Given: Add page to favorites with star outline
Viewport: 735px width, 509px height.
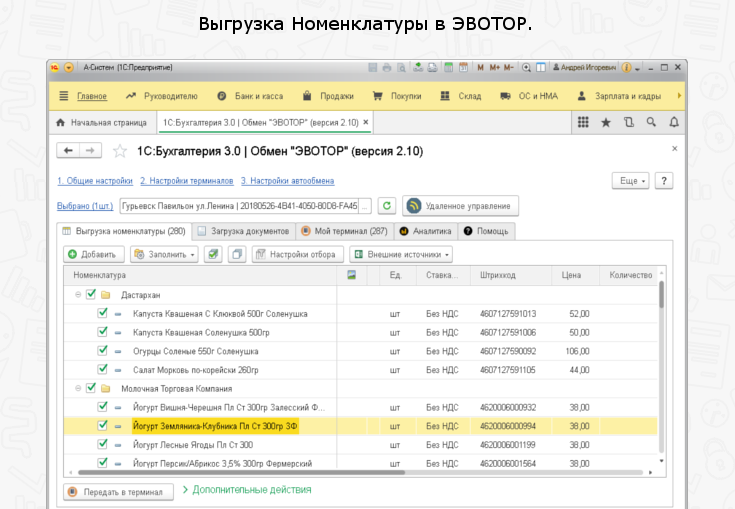Looking at the screenshot, I should tap(120, 151).
